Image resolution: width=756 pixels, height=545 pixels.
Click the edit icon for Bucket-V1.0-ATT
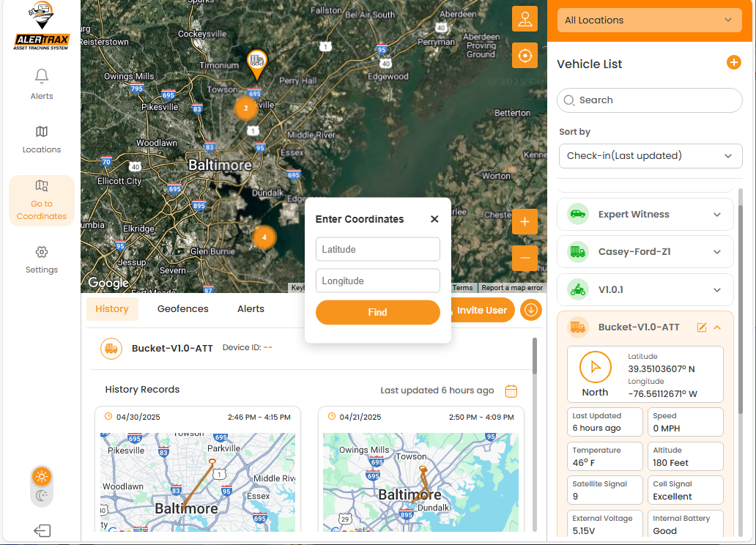pyautogui.click(x=701, y=327)
